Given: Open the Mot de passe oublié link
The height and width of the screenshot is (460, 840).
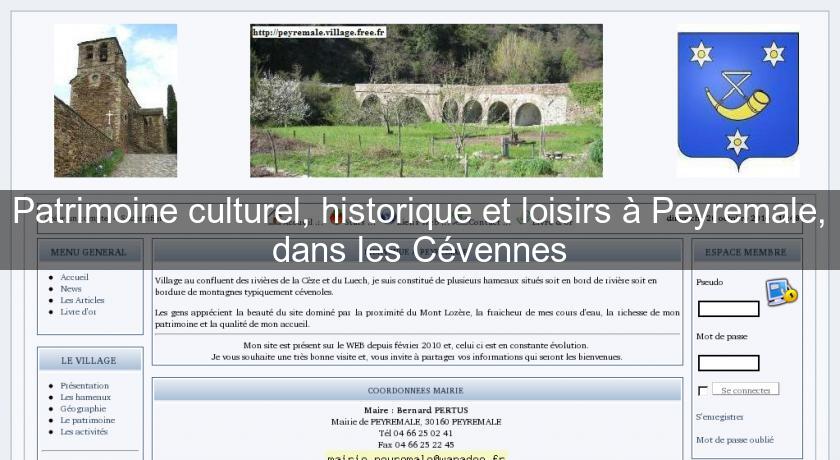Looking at the screenshot, I should click(x=735, y=440).
